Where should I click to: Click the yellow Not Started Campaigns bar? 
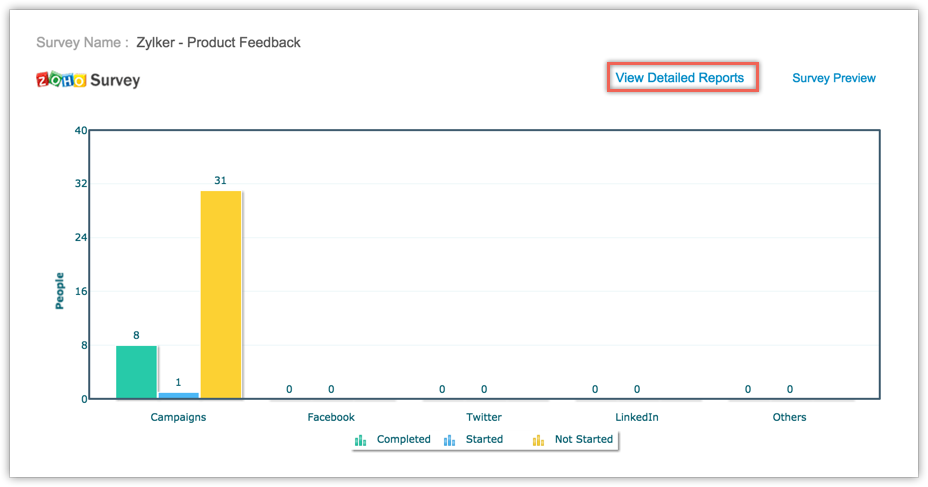click(221, 295)
